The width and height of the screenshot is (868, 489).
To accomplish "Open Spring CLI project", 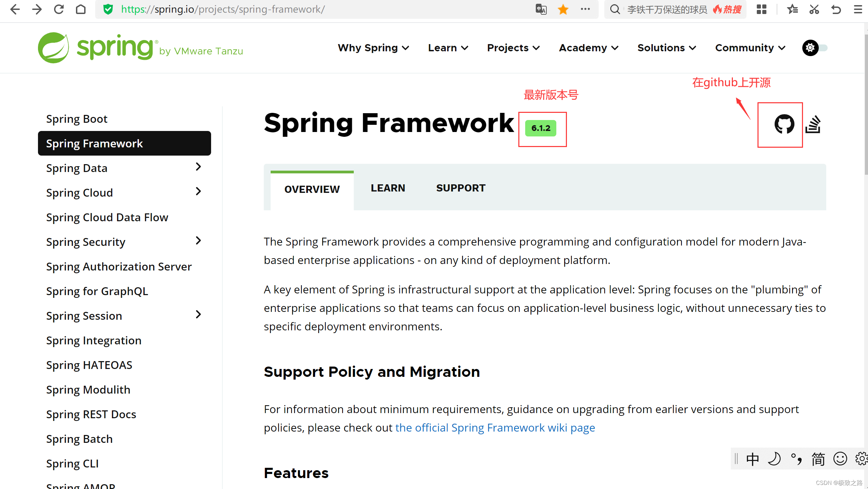I will 72,464.
